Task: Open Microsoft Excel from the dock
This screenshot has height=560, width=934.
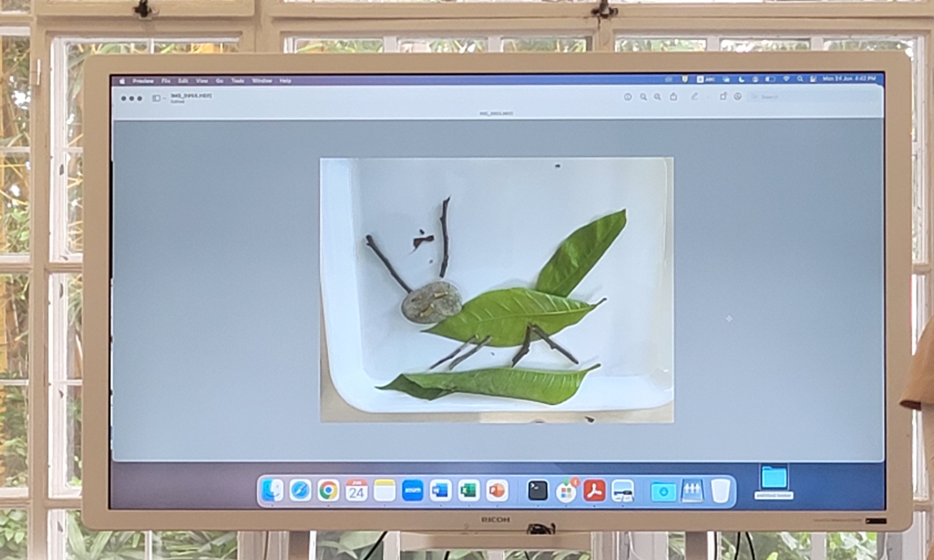Action: (x=469, y=491)
